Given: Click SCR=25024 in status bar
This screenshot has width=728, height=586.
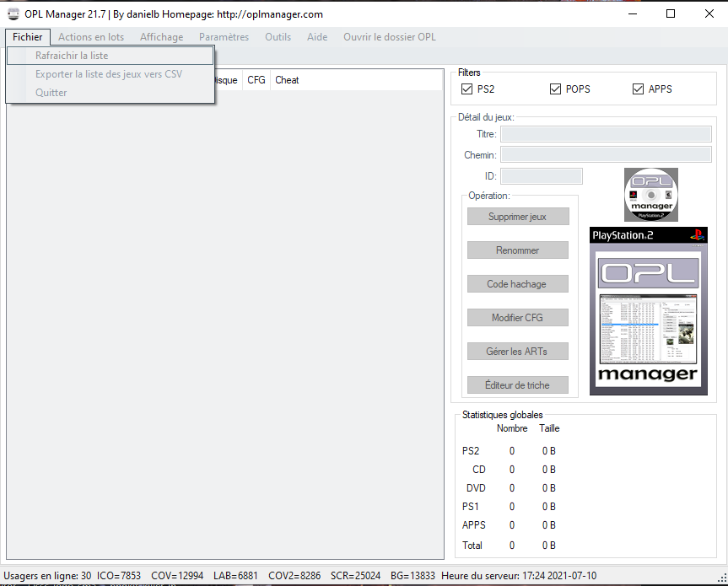Looking at the screenshot, I should point(355,576).
